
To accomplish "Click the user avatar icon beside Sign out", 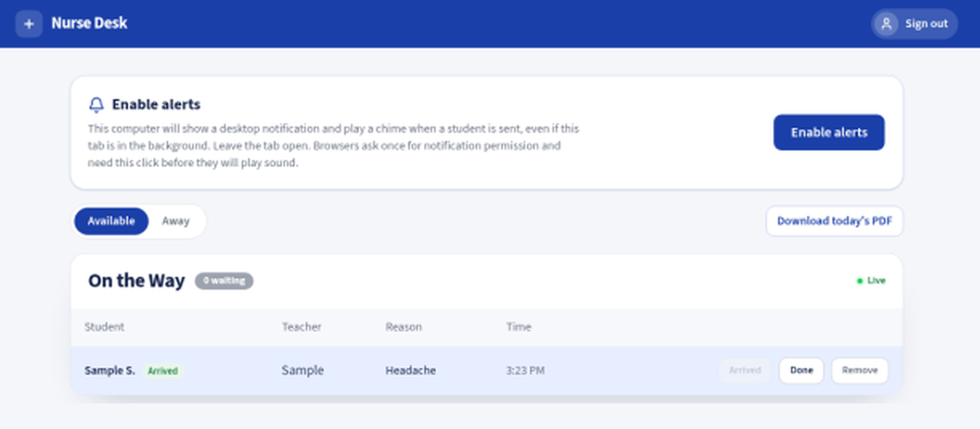I will click(886, 24).
